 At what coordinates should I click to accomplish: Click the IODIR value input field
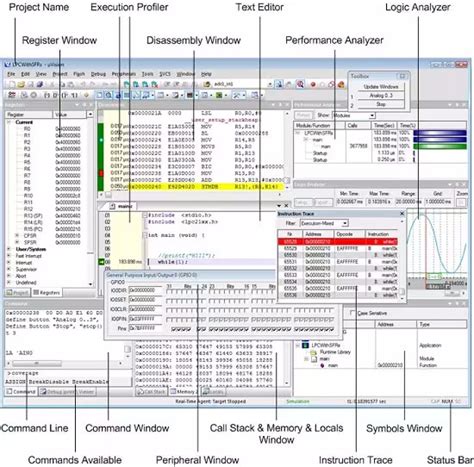coord(145,290)
